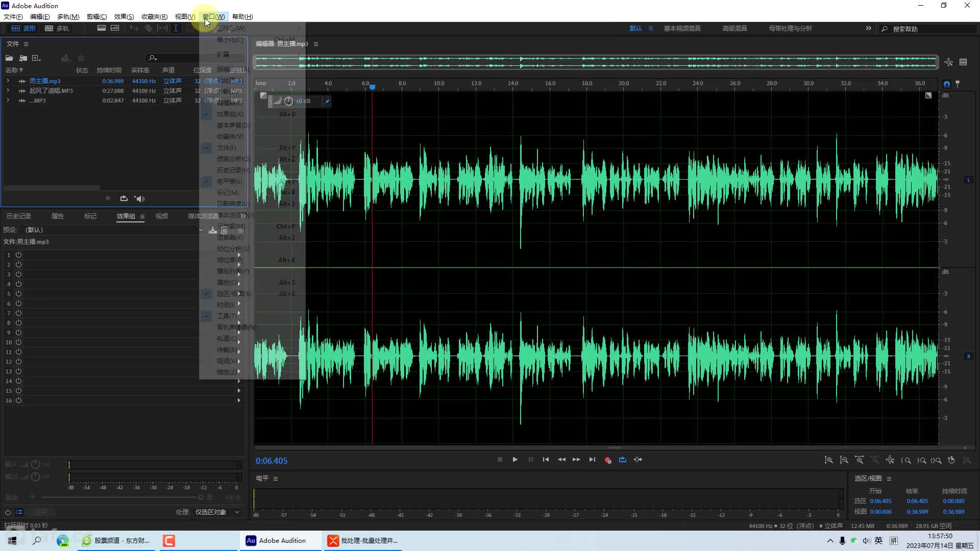Toggle power for effects slot 16
Screen dimensions: 980x551
[18, 400]
